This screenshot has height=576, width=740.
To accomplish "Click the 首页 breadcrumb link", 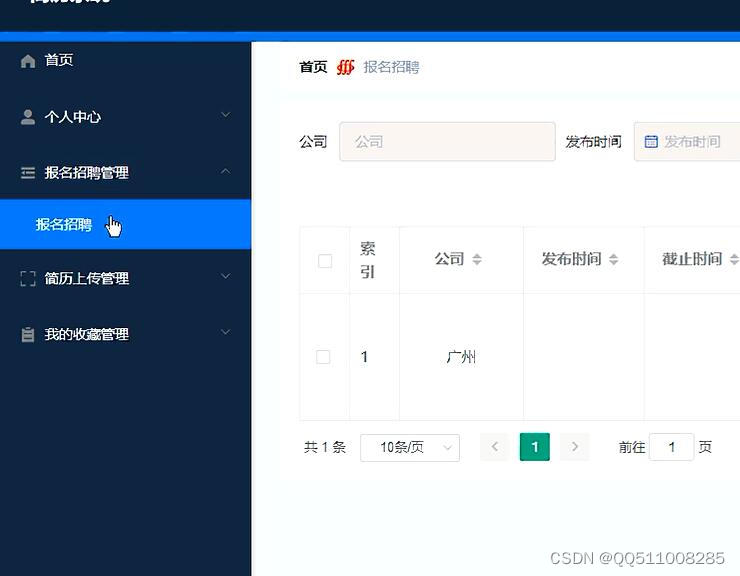I will (x=313, y=67).
